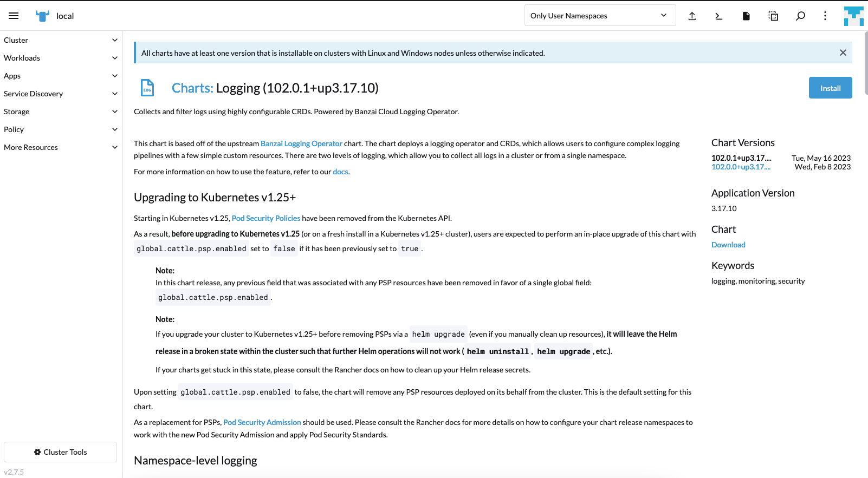Open the hamburger navigation menu
The image size is (868, 478).
tap(14, 16)
